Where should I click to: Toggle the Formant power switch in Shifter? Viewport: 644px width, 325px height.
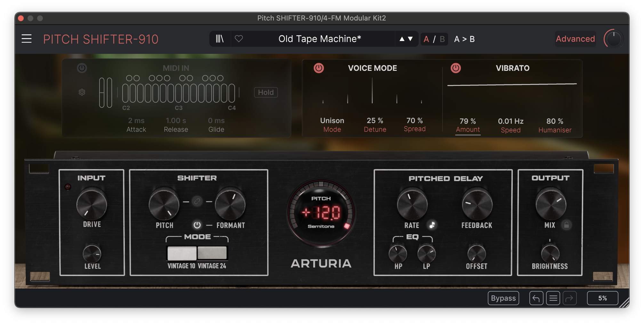pyautogui.click(x=197, y=225)
